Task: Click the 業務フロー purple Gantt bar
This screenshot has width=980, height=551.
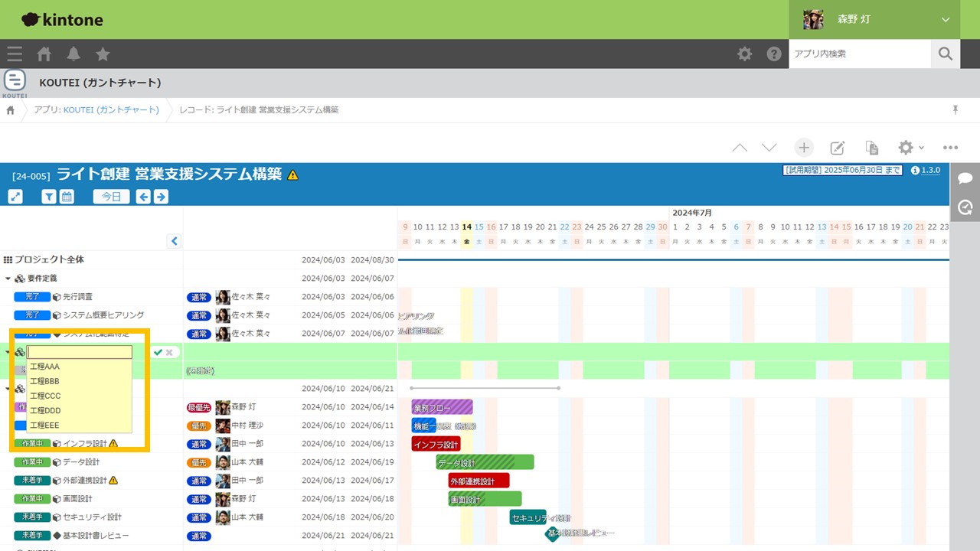Action: 442,407
